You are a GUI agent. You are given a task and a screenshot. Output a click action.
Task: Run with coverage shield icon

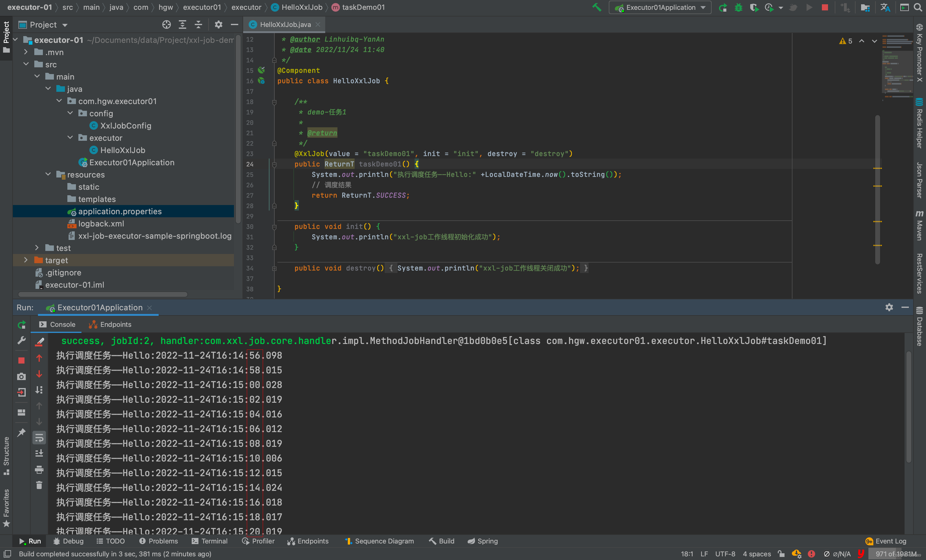pyautogui.click(x=754, y=8)
